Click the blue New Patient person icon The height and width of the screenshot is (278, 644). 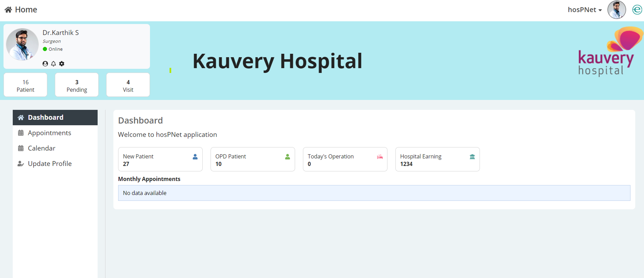point(195,157)
